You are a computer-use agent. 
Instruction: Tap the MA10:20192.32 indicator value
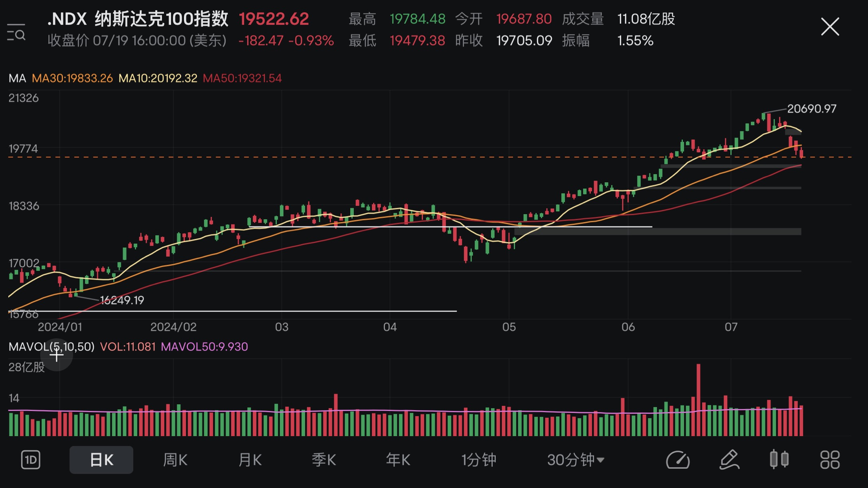158,78
